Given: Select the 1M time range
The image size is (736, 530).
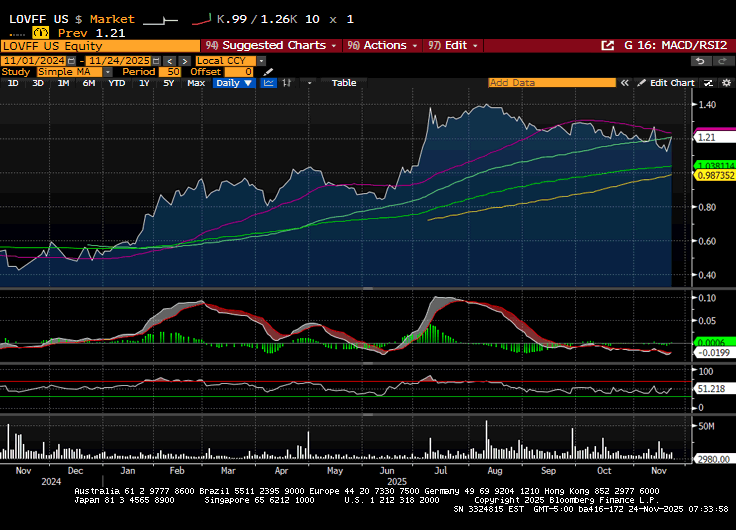Looking at the screenshot, I should tap(63, 83).
